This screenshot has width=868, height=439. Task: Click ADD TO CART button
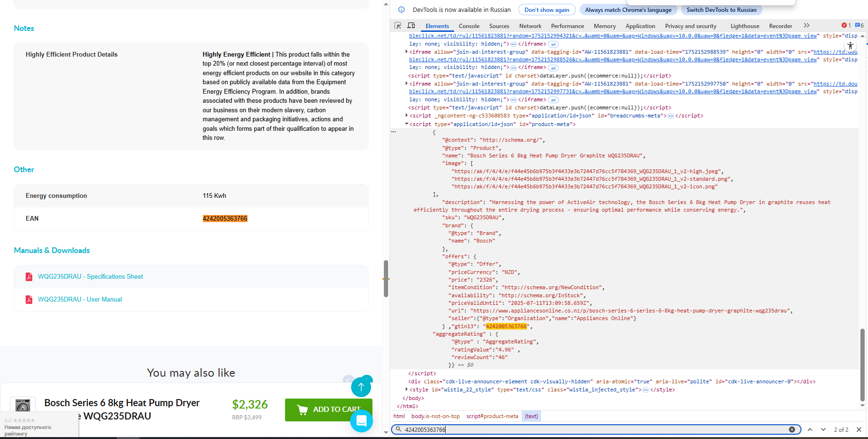click(328, 410)
